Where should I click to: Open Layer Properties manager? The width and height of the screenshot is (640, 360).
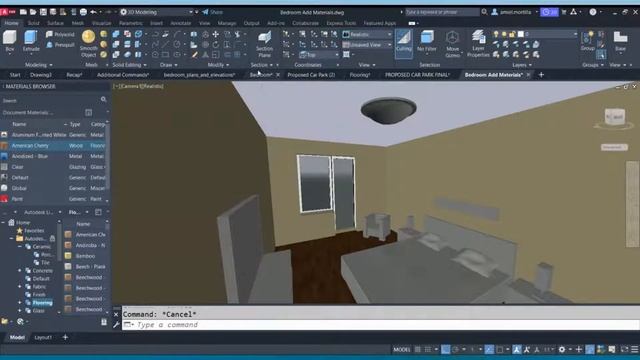click(x=478, y=44)
